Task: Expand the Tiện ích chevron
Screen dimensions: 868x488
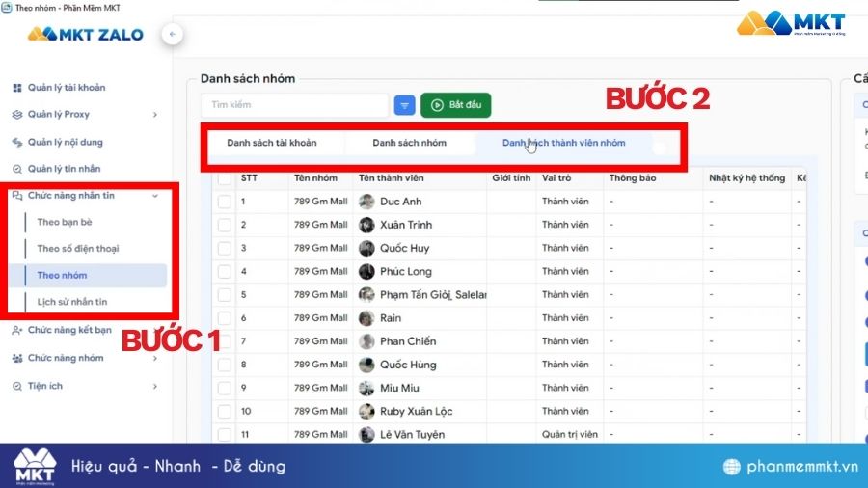Action: coord(155,386)
